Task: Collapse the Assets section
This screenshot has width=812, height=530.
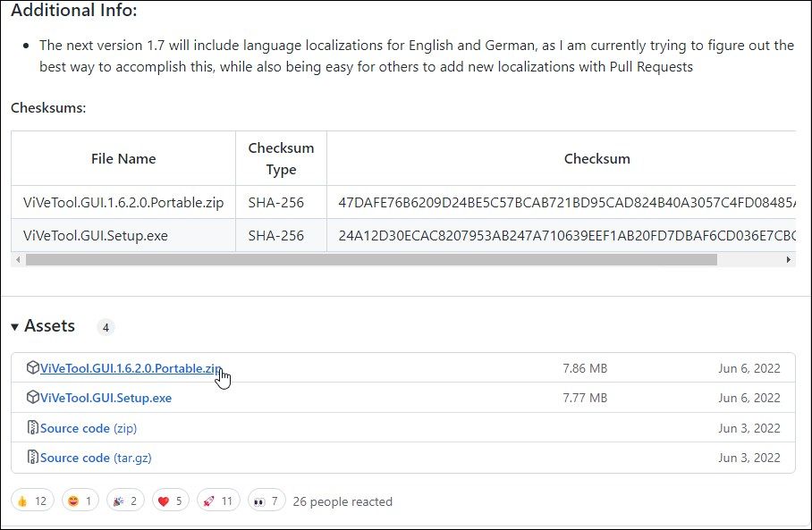Action: (16, 325)
